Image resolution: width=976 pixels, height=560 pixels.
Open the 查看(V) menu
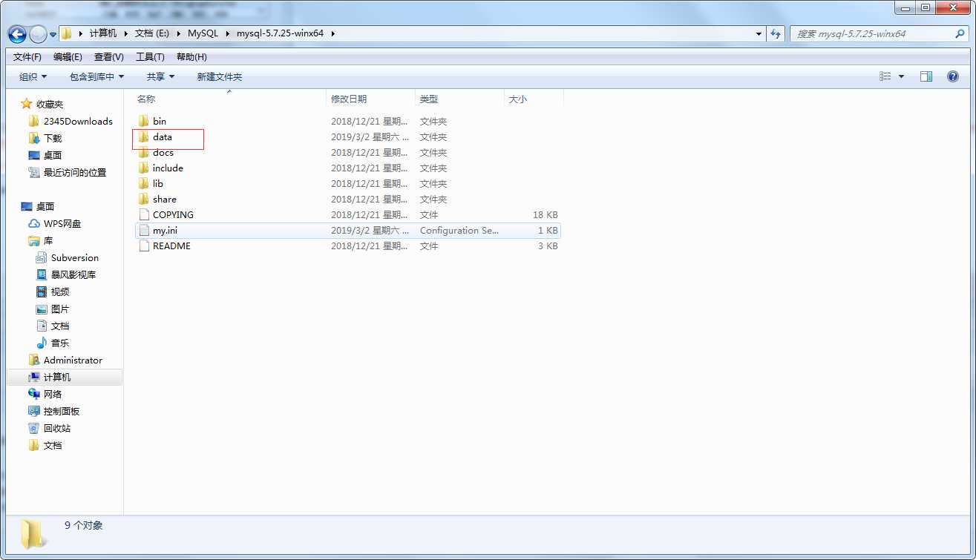109,56
